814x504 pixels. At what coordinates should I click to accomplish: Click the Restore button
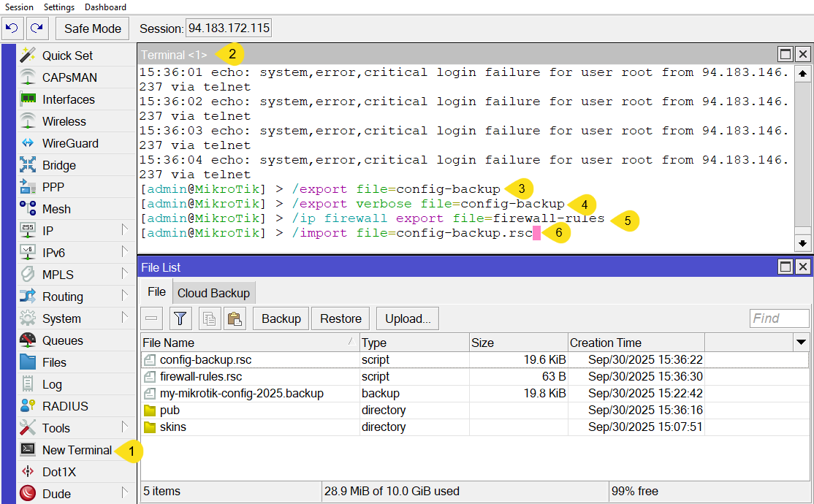pos(341,318)
